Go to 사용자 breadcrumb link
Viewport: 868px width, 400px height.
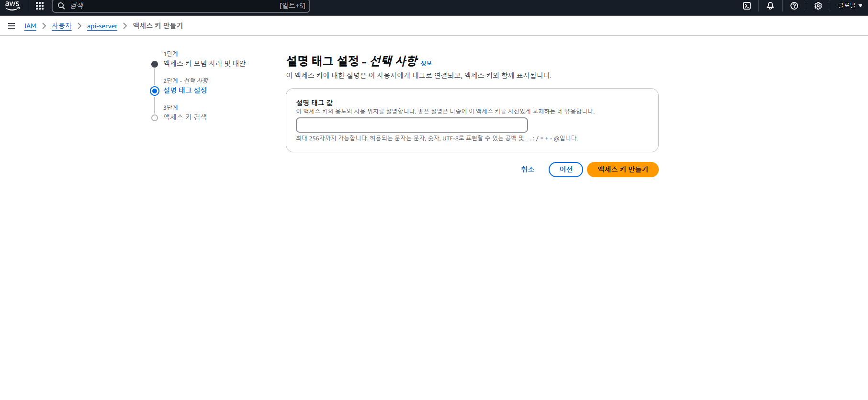tap(62, 26)
